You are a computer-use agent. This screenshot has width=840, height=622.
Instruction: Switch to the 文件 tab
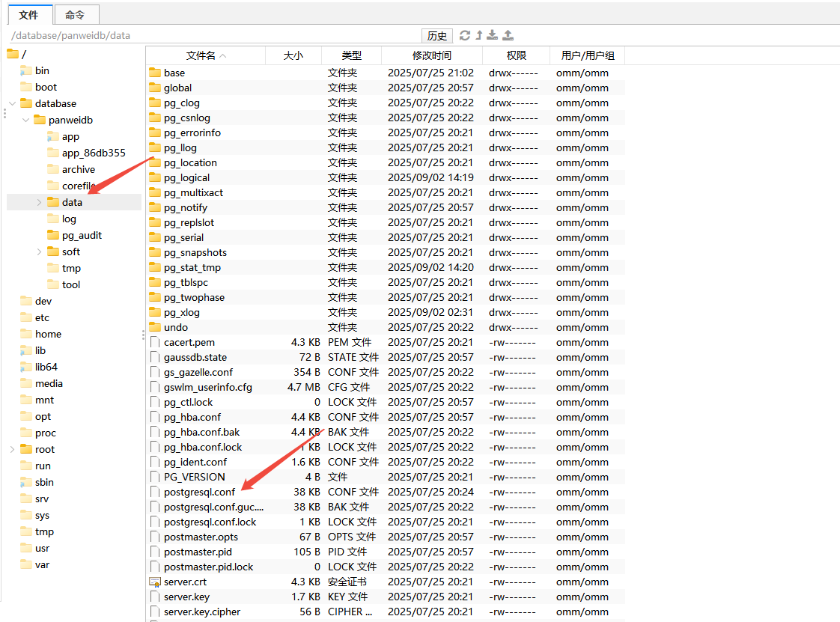(x=29, y=15)
